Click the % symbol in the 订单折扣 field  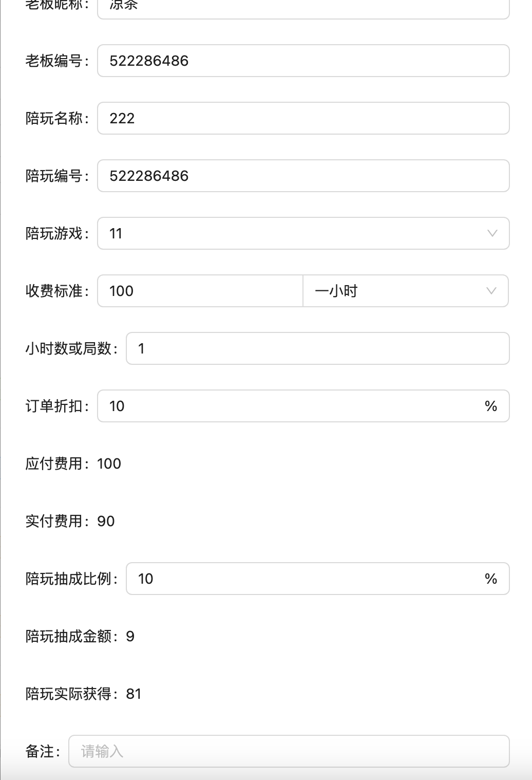491,406
